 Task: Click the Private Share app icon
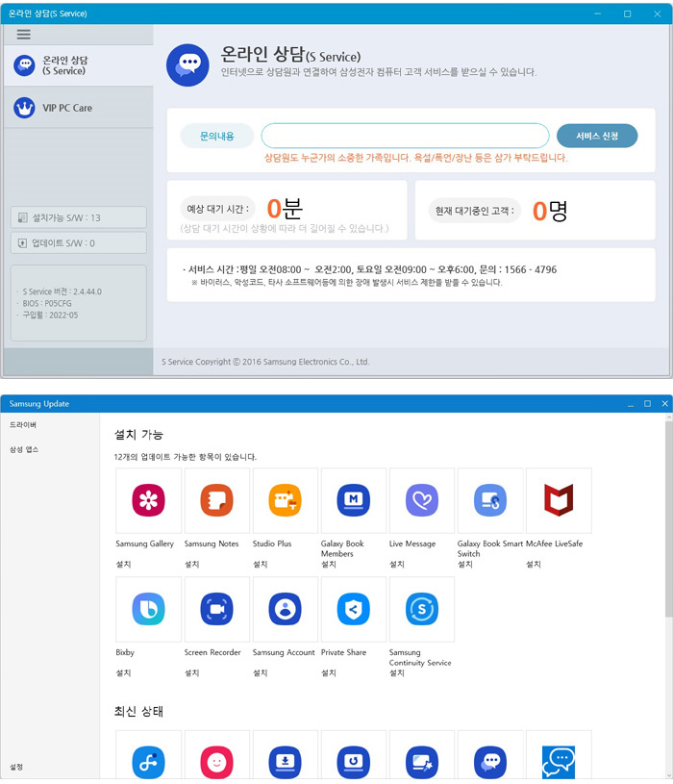pos(353,609)
